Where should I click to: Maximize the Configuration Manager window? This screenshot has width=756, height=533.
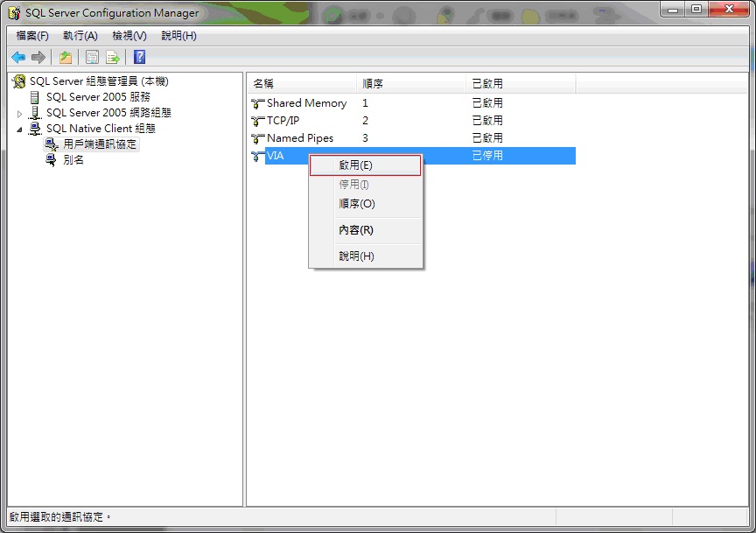point(696,9)
